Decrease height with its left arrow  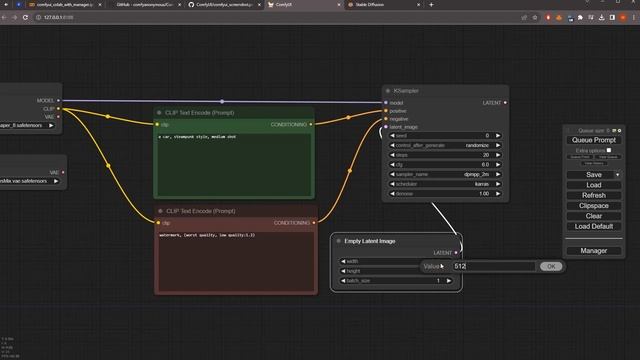(x=343, y=271)
